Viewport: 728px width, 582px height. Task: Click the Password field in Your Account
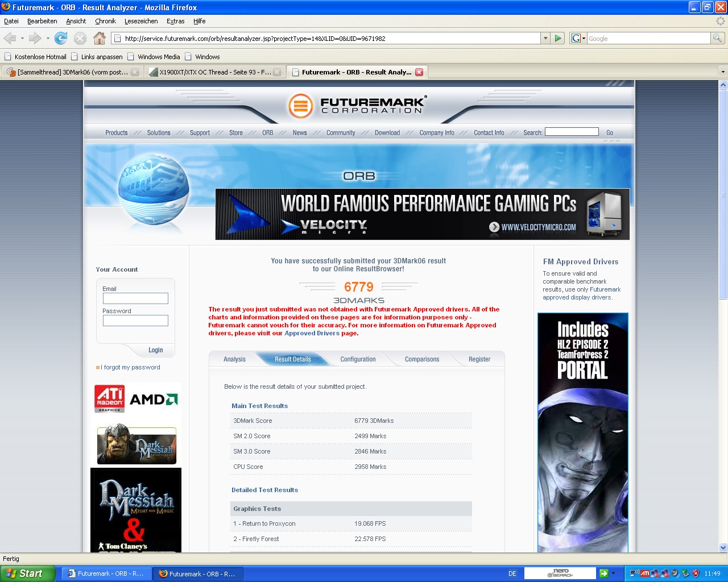coord(135,321)
